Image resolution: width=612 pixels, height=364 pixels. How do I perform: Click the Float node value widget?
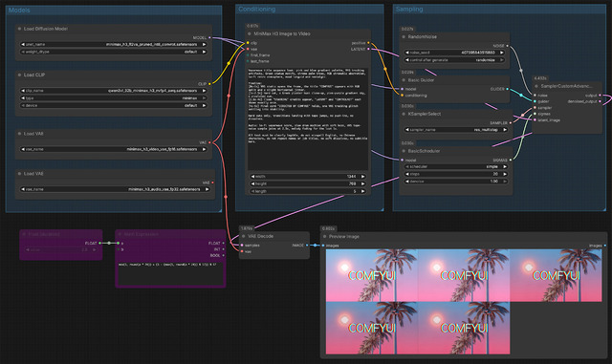point(61,249)
